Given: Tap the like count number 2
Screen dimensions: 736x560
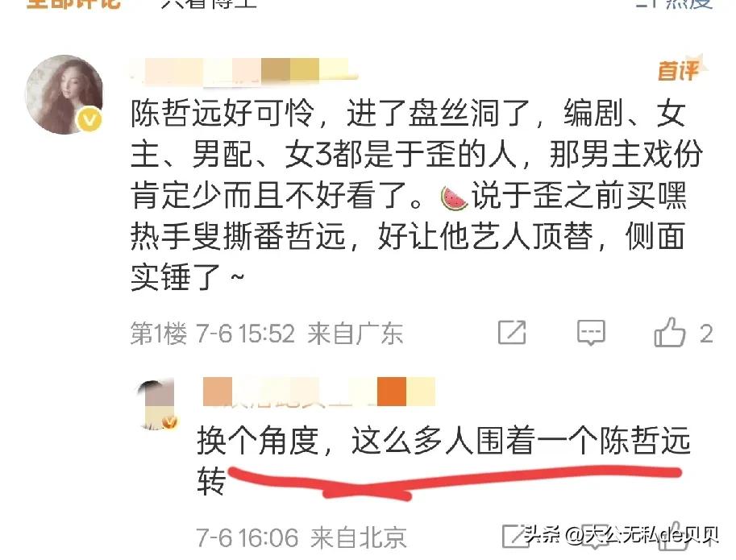Looking at the screenshot, I should (x=706, y=334).
